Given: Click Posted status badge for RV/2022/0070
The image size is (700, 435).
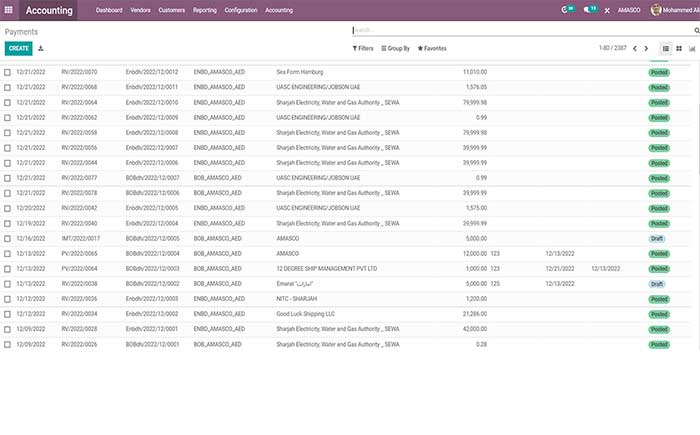Looking at the screenshot, I should pos(659,72).
